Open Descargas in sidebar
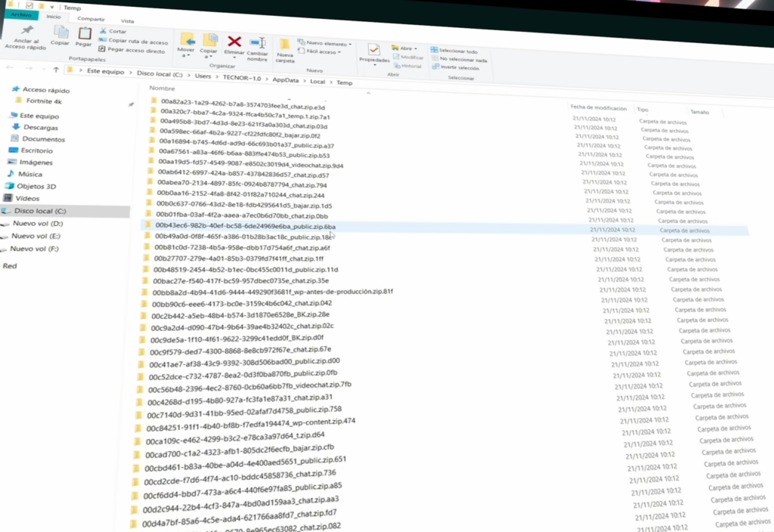The image size is (774, 532). 36,127
